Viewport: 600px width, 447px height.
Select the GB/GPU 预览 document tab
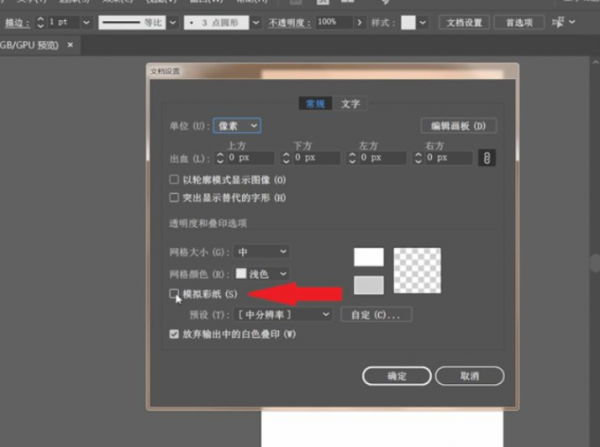(x=31, y=45)
